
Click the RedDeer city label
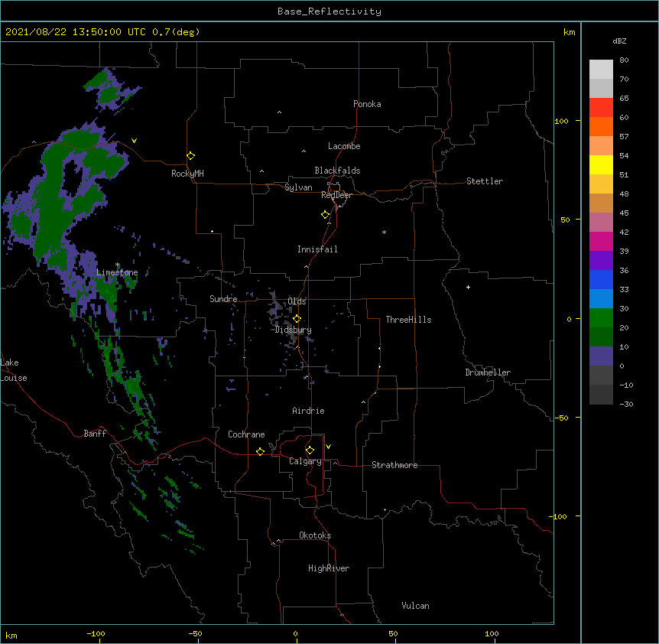tap(336, 195)
